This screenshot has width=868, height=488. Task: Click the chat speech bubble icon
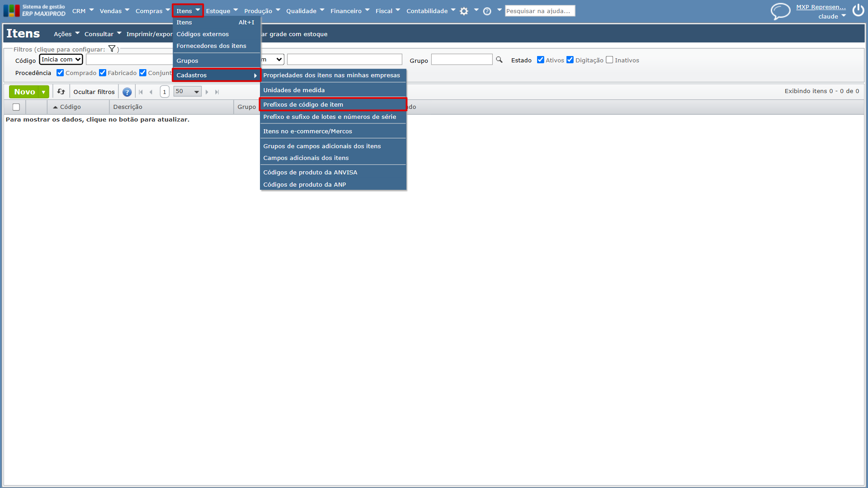780,11
